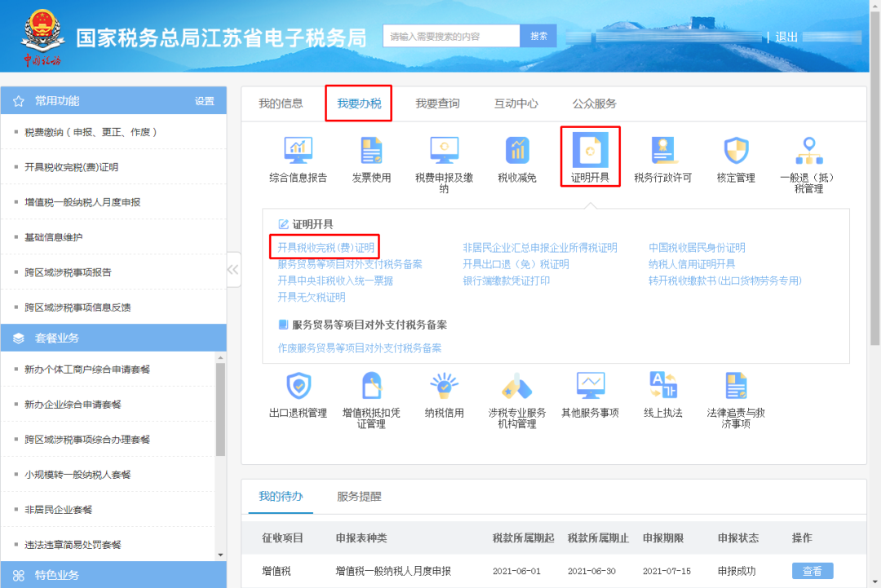Screen dimensions: 881x588
Task: Select the 我的待办 tab
Action: pyautogui.click(x=281, y=496)
